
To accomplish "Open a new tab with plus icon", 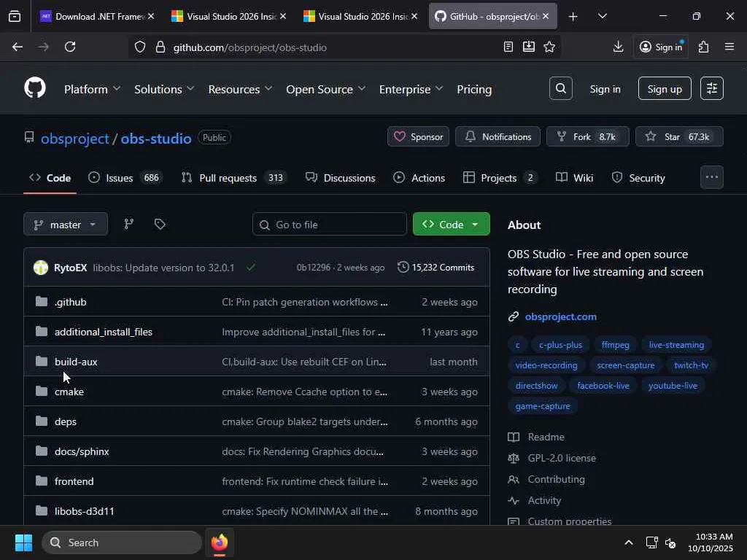I will coord(573,17).
